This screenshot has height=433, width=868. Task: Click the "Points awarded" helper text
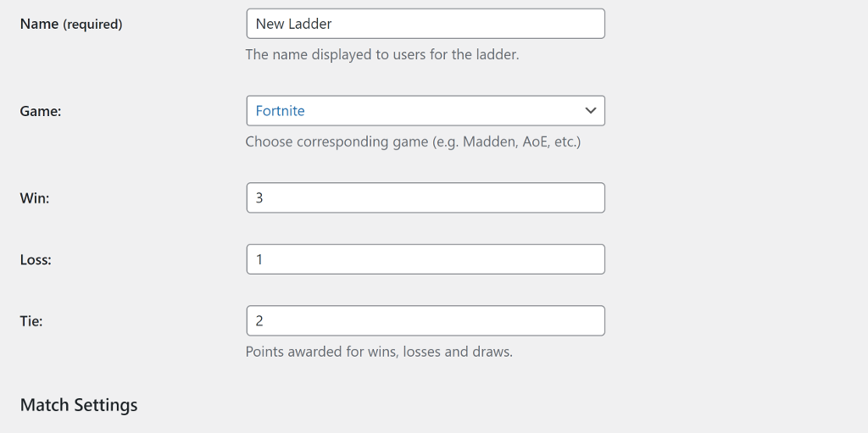click(x=379, y=352)
